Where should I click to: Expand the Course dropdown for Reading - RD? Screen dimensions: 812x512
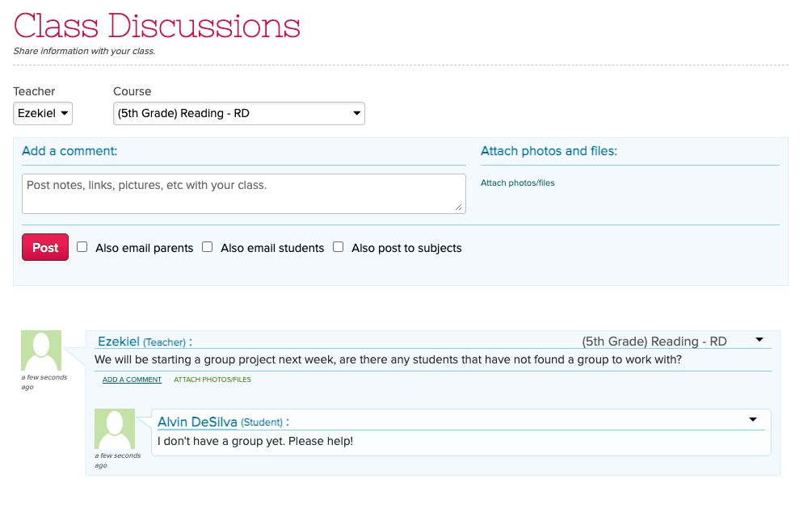(238, 114)
